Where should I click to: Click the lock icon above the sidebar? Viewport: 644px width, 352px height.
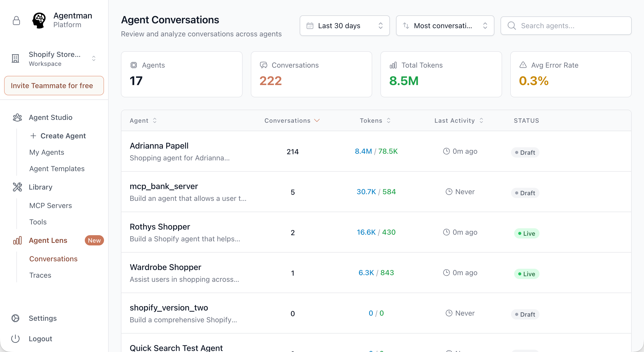coord(16,20)
